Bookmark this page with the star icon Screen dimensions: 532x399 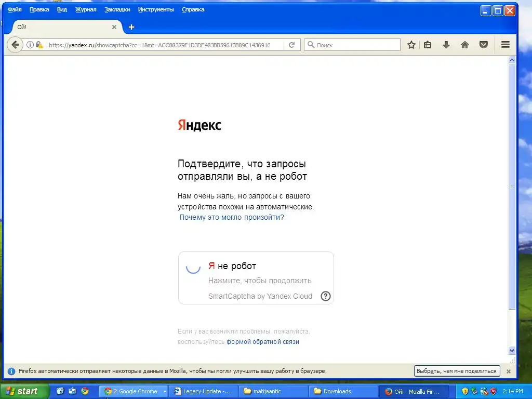(x=411, y=45)
